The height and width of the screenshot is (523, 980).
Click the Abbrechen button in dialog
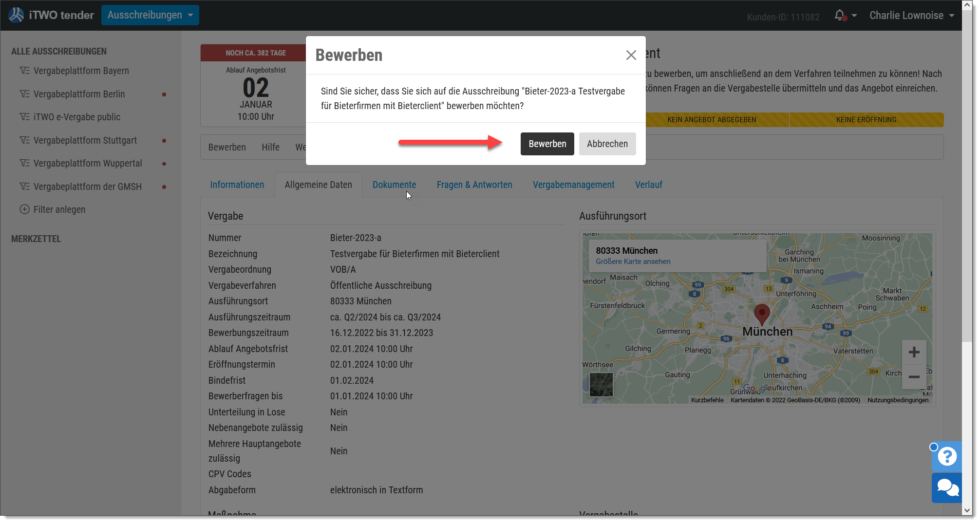tap(607, 144)
